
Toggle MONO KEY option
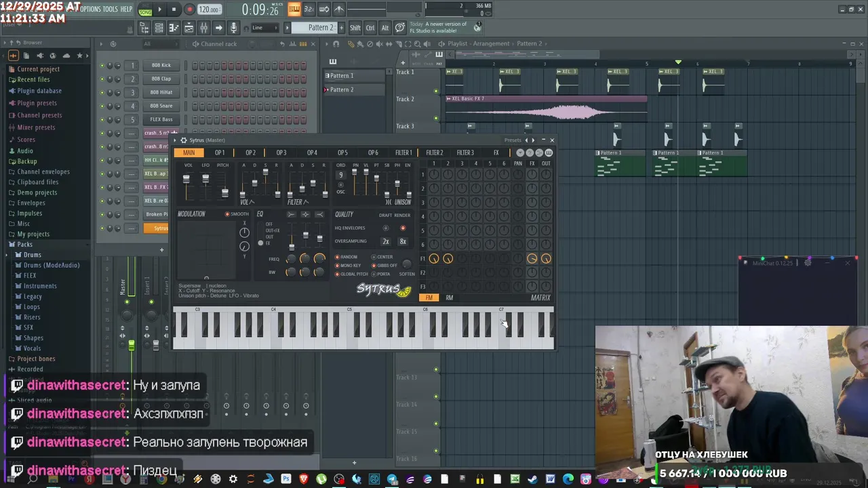pyautogui.click(x=349, y=266)
